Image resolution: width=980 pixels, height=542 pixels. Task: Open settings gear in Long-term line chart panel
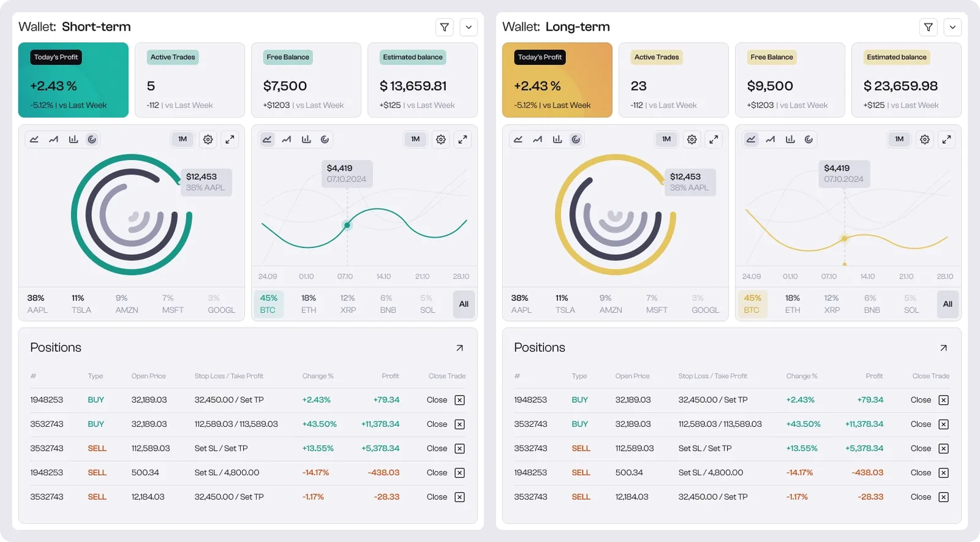pos(925,140)
